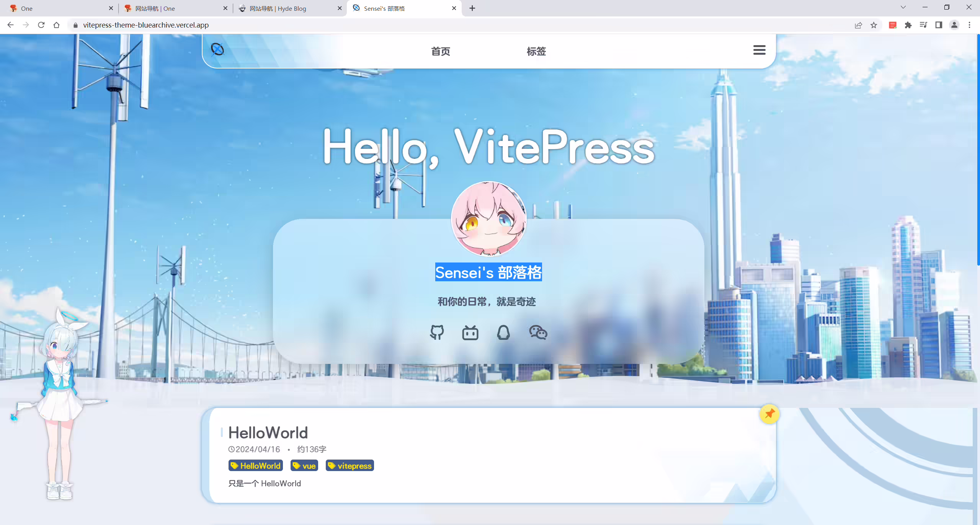Click the page vertical scrollbar thumb
This screenshot has height=525, width=980.
(978, 149)
